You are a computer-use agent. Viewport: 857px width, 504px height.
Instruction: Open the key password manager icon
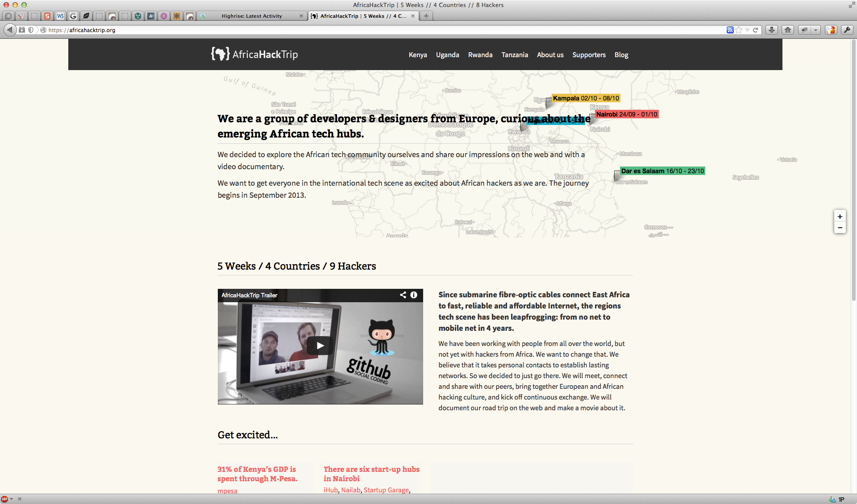pyautogui.click(x=847, y=30)
